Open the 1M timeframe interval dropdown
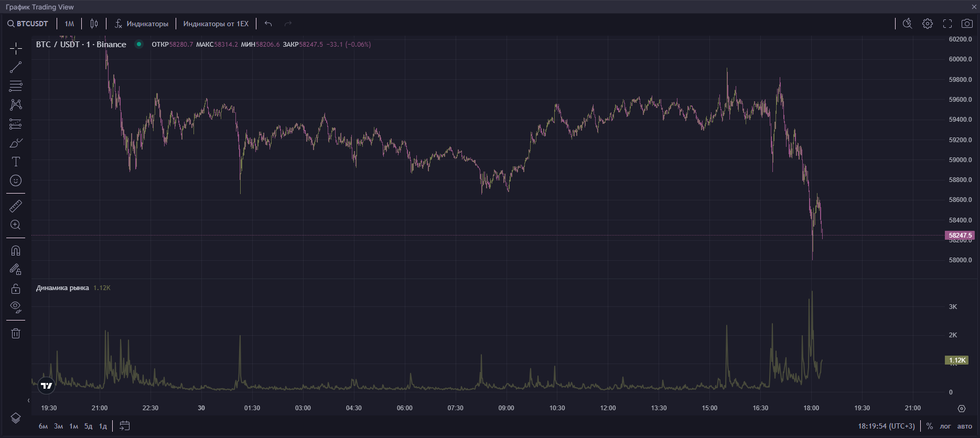 (x=69, y=24)
